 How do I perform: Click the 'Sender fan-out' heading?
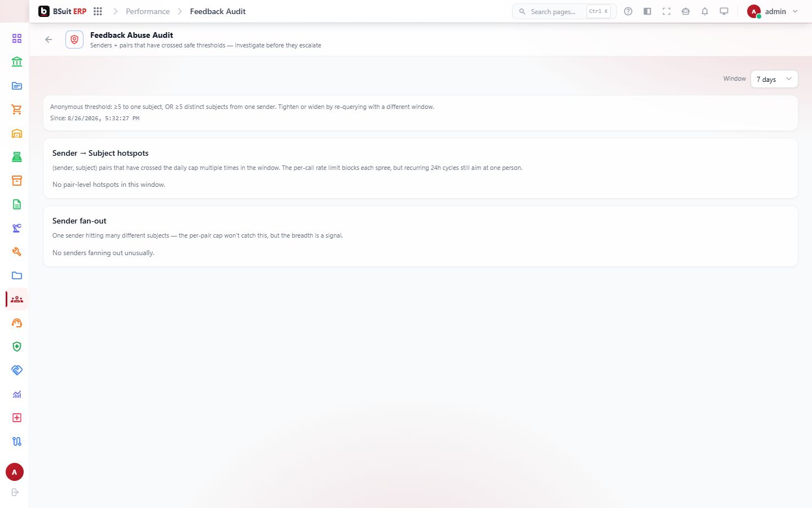pos(80,221)
